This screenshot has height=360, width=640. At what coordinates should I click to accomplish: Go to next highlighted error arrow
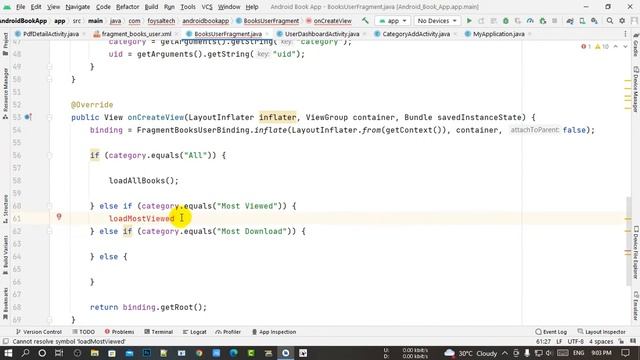point(625,47)
